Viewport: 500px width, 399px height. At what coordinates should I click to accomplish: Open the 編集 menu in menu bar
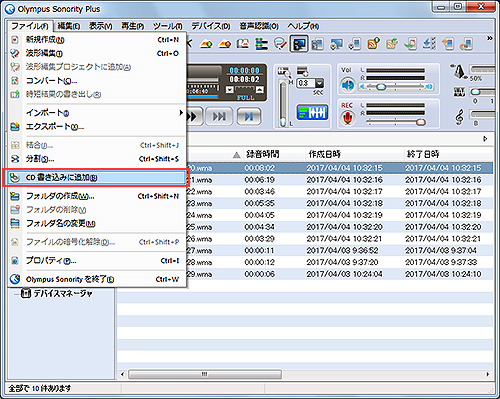point(68,26)
